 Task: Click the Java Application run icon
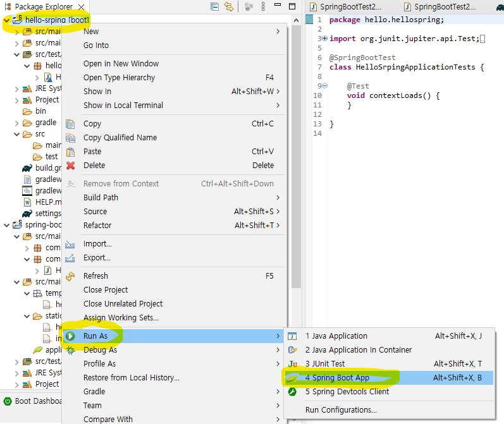(x=292, y=336)
